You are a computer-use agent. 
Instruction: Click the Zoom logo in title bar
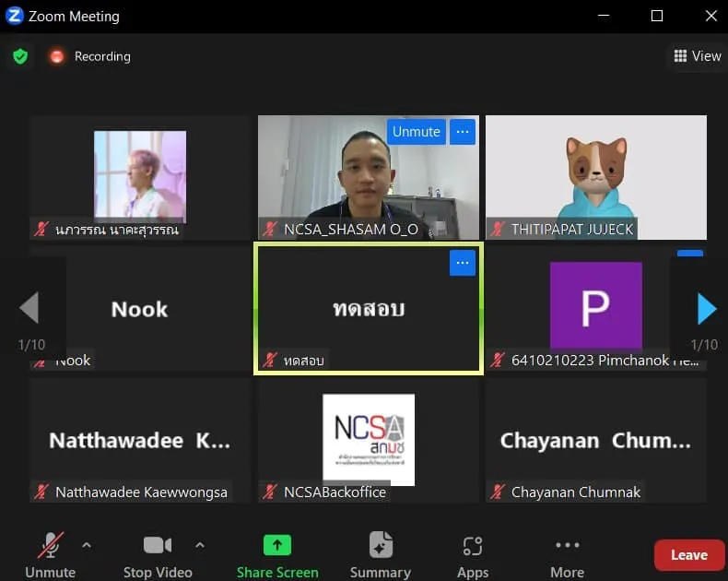(14, 16)
